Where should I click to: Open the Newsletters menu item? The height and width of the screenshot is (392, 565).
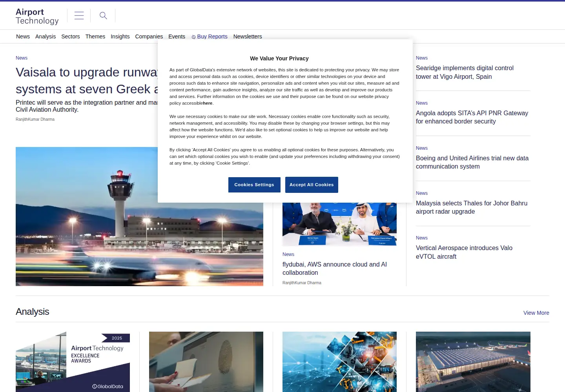tap(248, 36)
